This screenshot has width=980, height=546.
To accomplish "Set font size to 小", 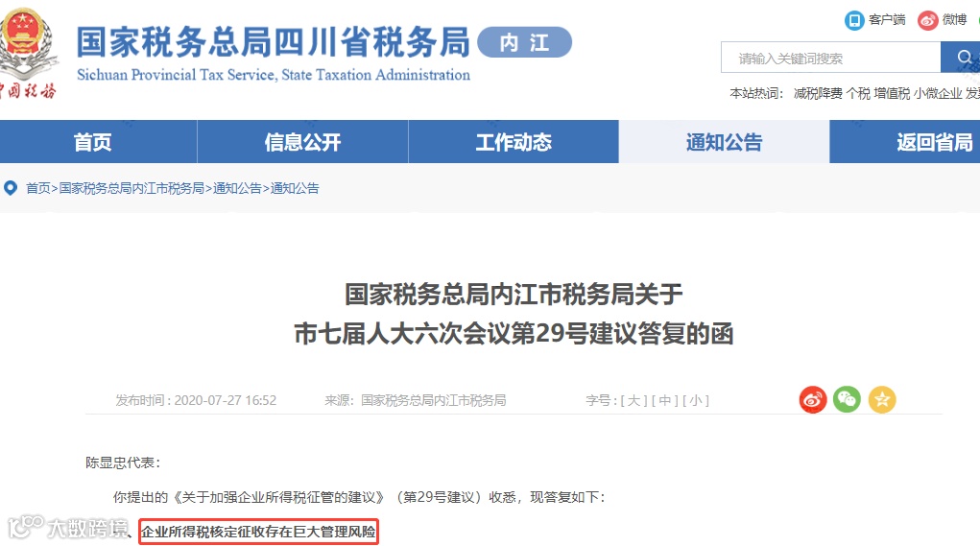I will 696,400.
